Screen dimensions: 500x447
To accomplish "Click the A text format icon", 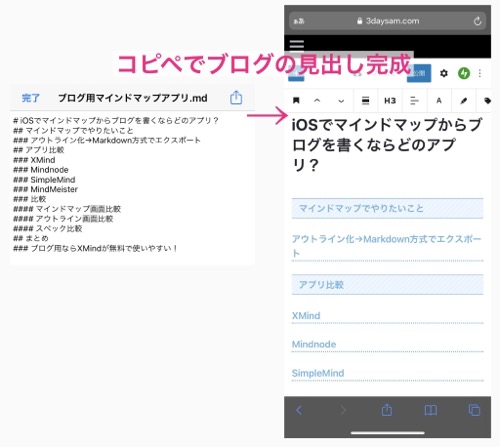I will 439,100.
